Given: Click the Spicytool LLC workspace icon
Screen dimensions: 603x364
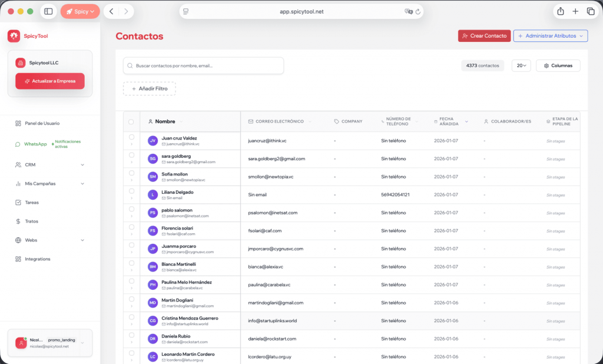Looking at the screenshot, I should [x=21, y=62].
